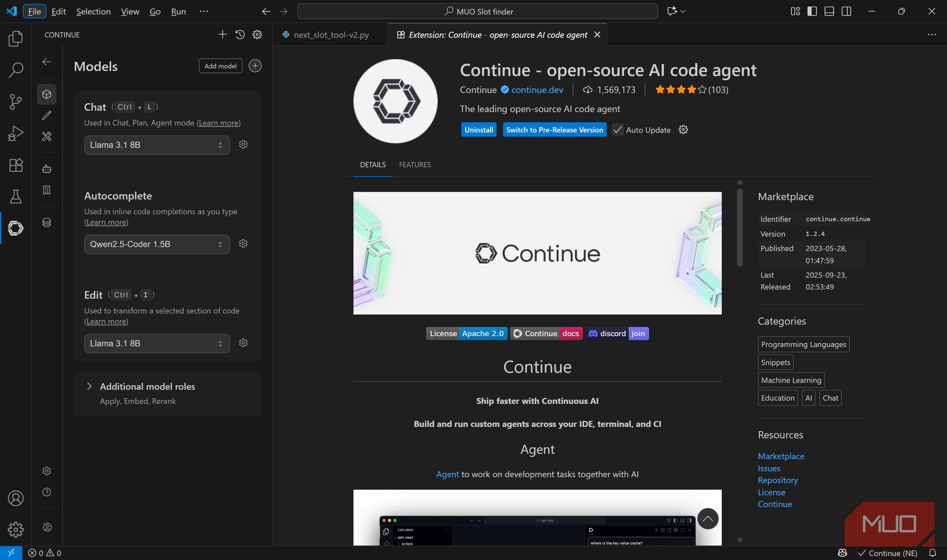Viewport: 947px width, 560px height.
Task: Open Continue settings gear in panel header
Action: tap(257, 35)
